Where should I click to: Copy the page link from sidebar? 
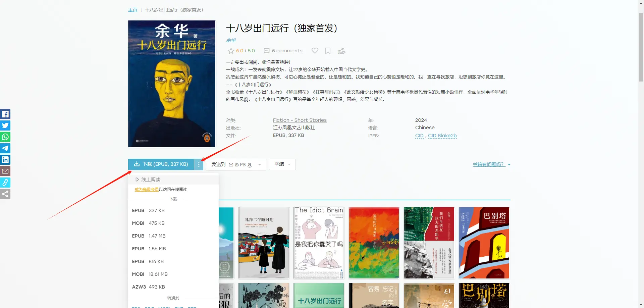click(5, 183)
